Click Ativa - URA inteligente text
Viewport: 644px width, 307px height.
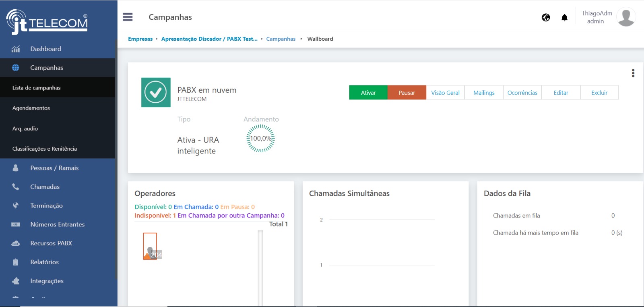pos(198,145)
